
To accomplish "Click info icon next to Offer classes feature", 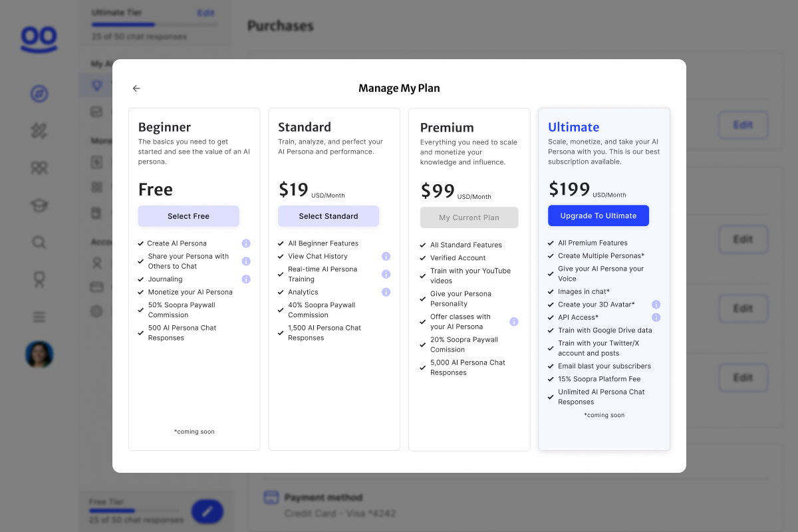I will click(x=513, y=321).
